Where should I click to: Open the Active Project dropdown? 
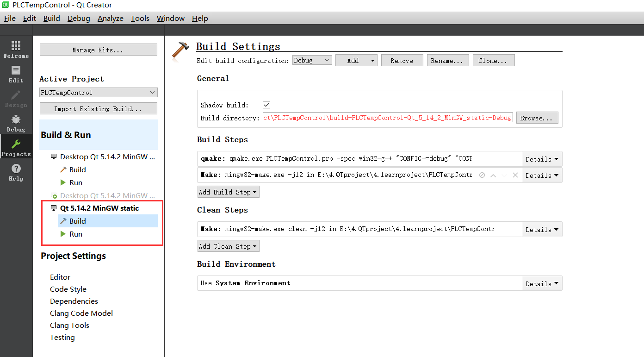98,92
